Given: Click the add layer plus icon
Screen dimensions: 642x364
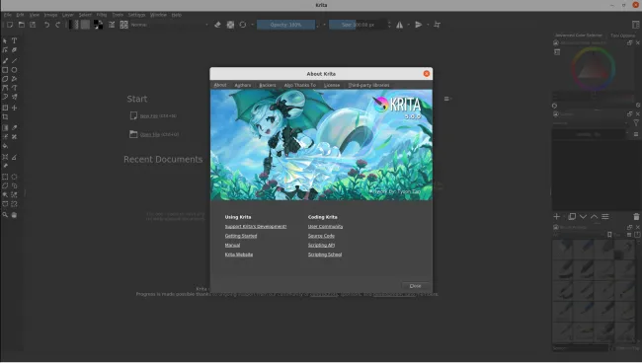Looking at the screenshot, I should tap(556, 217).
